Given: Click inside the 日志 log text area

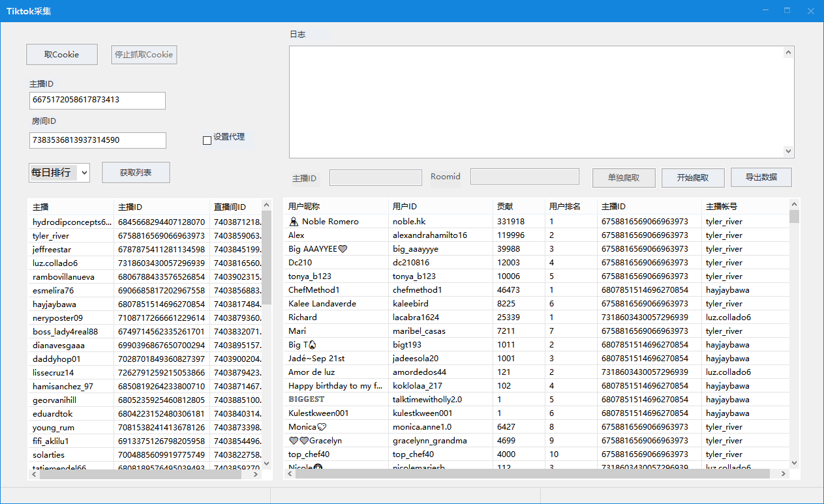Looking at the screenshot, I should click(x=536, y=102).
